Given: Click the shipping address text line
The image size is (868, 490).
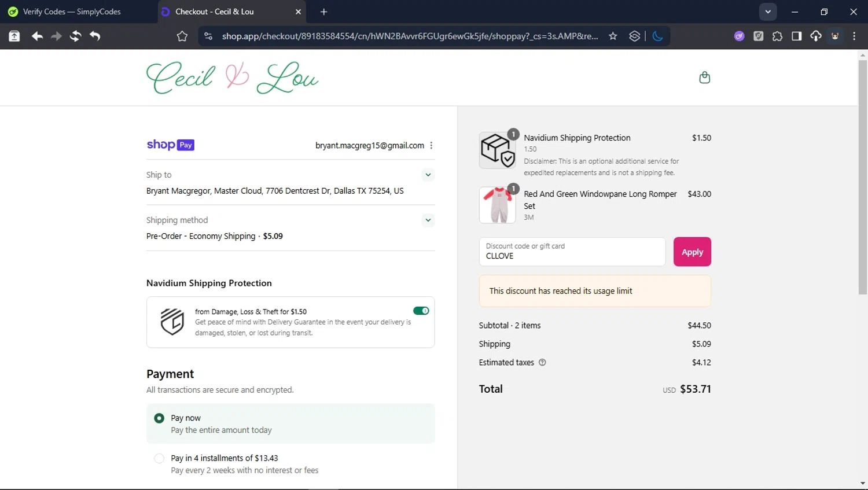Looking at the screenshot, I should pos(275,191).
